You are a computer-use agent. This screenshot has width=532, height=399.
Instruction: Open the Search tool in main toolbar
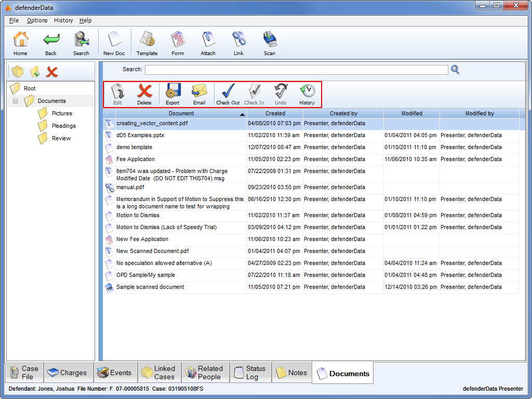(x=81, y=43)
